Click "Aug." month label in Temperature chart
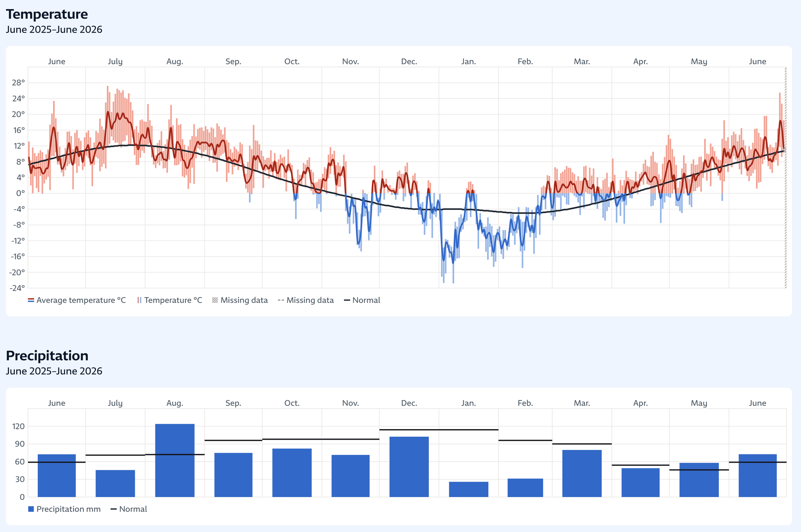 tap(175, 62)
